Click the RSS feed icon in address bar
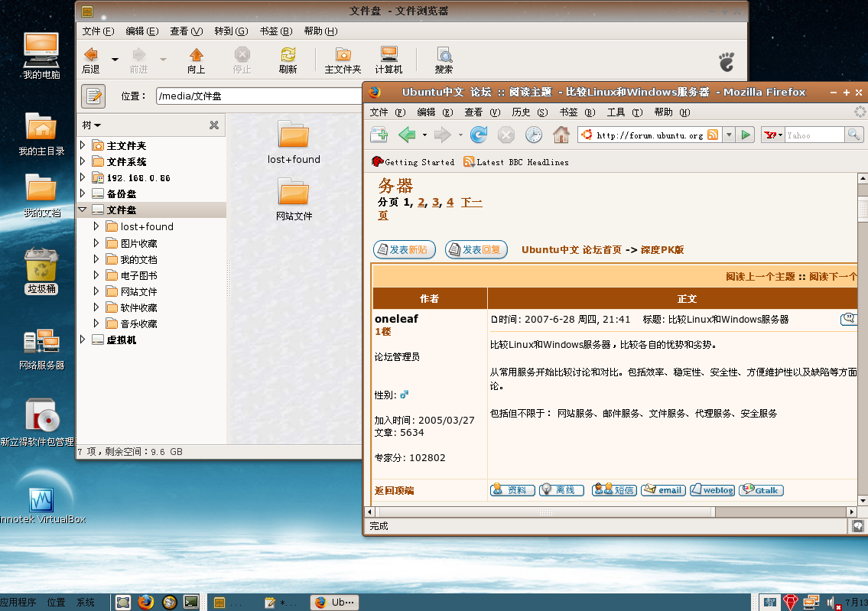The width and height of the screenshot is (868, 611). click(713, 135)
